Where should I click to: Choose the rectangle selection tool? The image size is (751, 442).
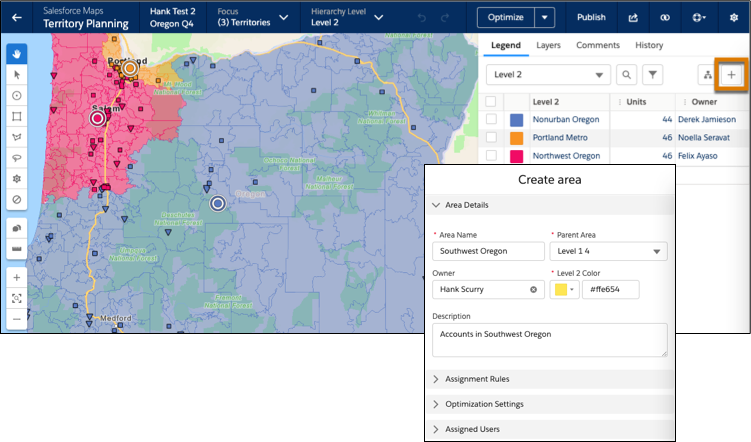pos(17,116)
